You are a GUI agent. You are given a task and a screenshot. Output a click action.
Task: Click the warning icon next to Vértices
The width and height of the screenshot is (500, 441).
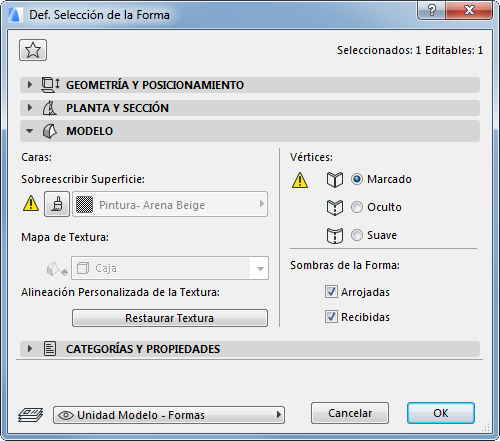(300, 180)
